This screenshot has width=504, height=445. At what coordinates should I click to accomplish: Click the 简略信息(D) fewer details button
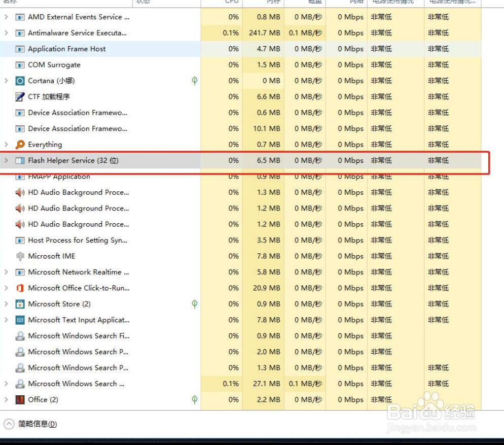(x=30, y=424)
